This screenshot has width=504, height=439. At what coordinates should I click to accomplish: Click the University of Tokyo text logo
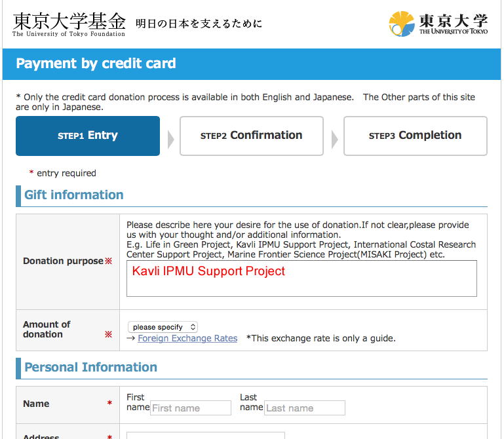454,24
